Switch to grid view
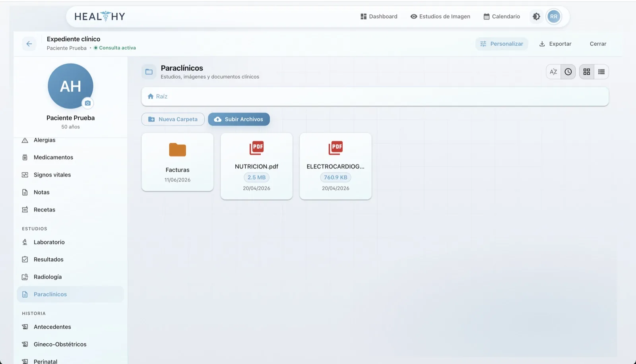The height and width of the screenshot is (364, 636). [586, 72]
